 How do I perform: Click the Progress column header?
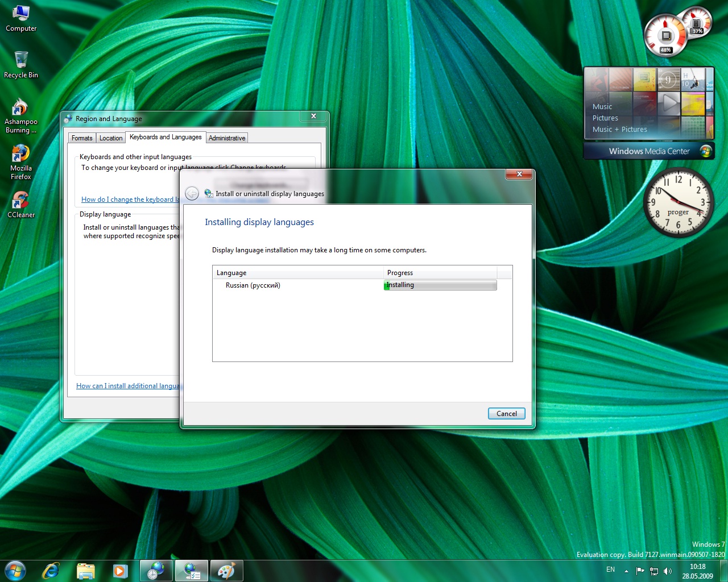point(440,273)
